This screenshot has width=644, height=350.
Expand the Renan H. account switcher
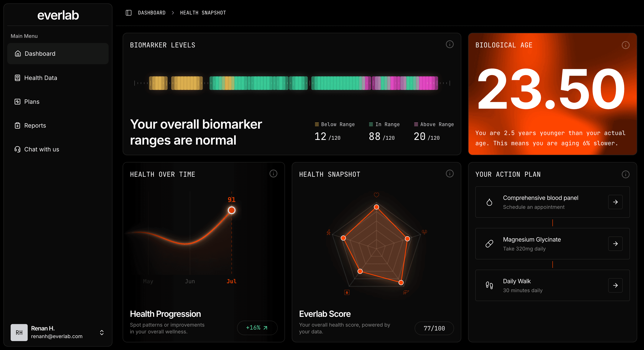pos(102,333)
